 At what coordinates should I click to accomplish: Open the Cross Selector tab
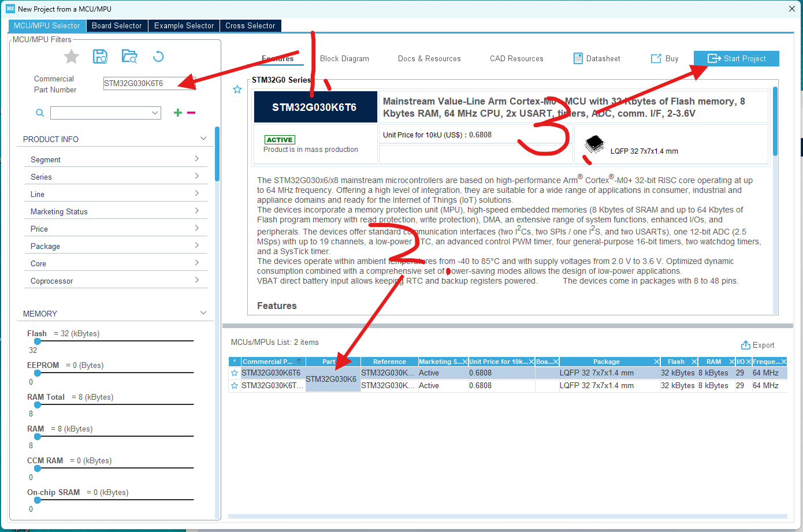pyautogui.click(x=250, y=25)
